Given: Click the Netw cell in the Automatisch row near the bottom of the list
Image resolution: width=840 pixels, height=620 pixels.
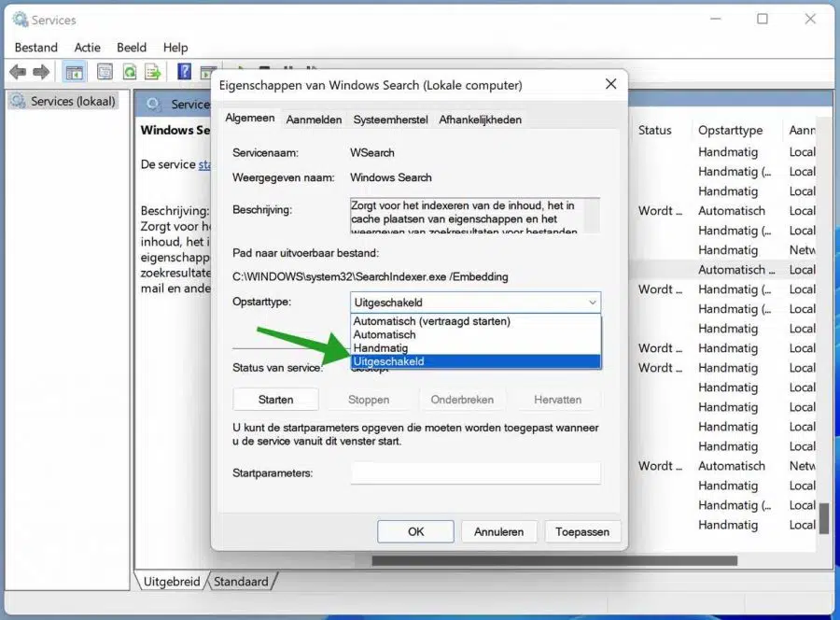Looking at the screenshot, I should pos(802,466).
